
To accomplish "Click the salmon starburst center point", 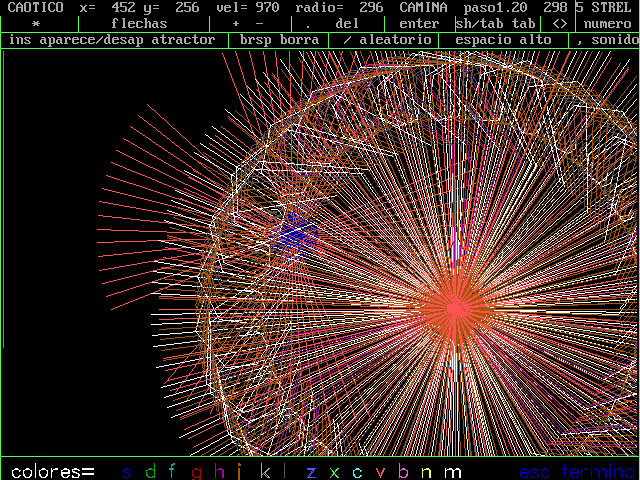I will point(455,309).
